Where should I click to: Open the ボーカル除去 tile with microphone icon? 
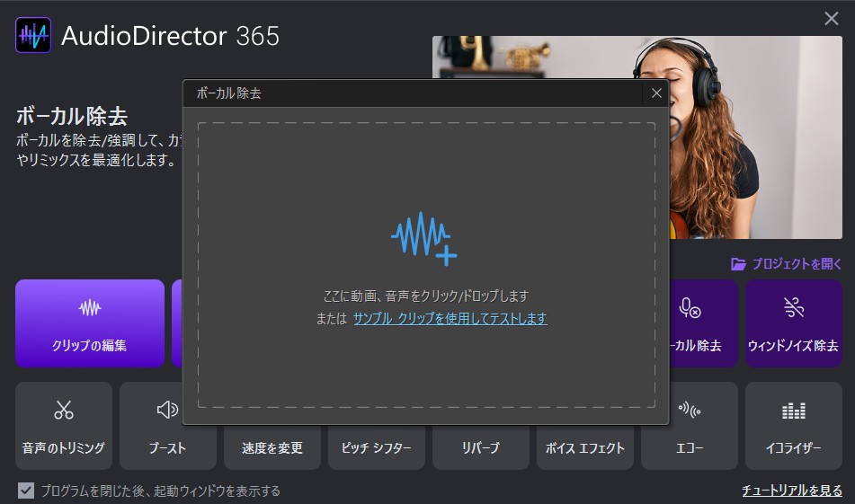tap(703, 323)
